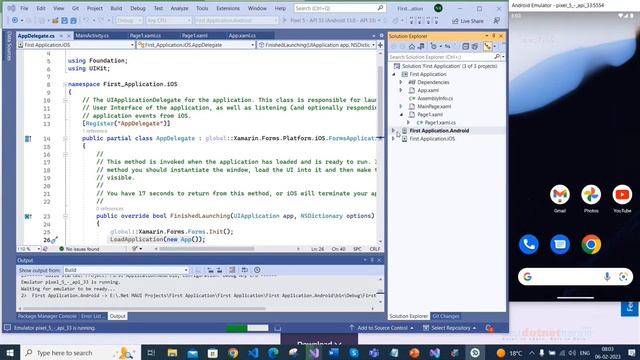Click the No issues found indicator
Viewport: 640px width, 360px height.
pyautogui.click(x=79, y=249)
